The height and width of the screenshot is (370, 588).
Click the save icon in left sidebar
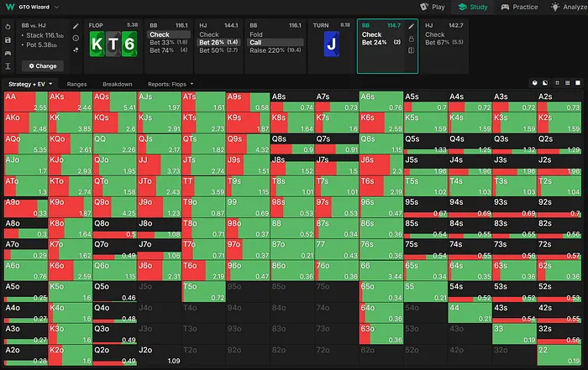coord(8,39)
